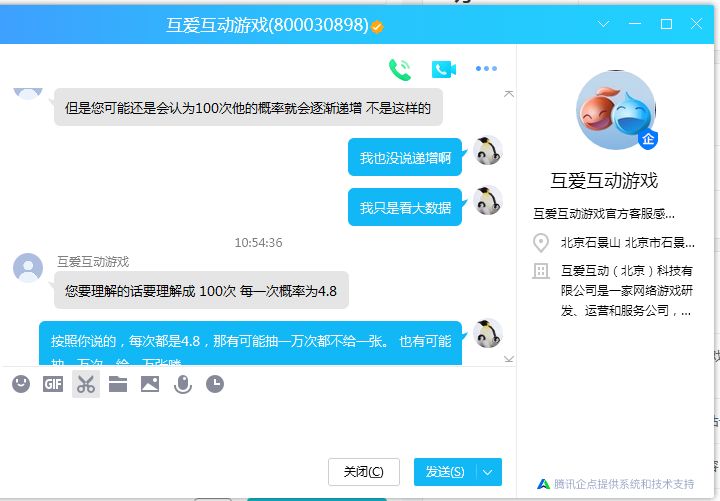Start a video call with the camera icon
This screenshot has height=501, width=720.
pyautogui.click(x=444, y=69)
